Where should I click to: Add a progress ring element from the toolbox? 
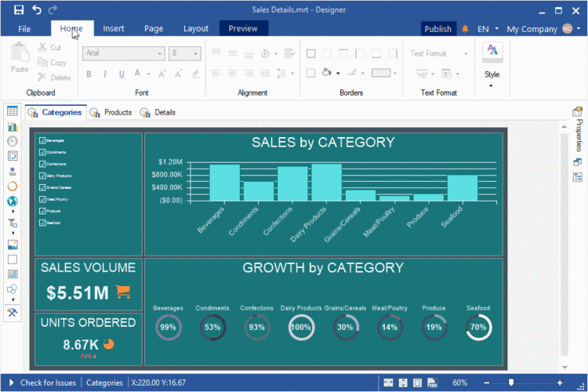[x=13, y=186]
